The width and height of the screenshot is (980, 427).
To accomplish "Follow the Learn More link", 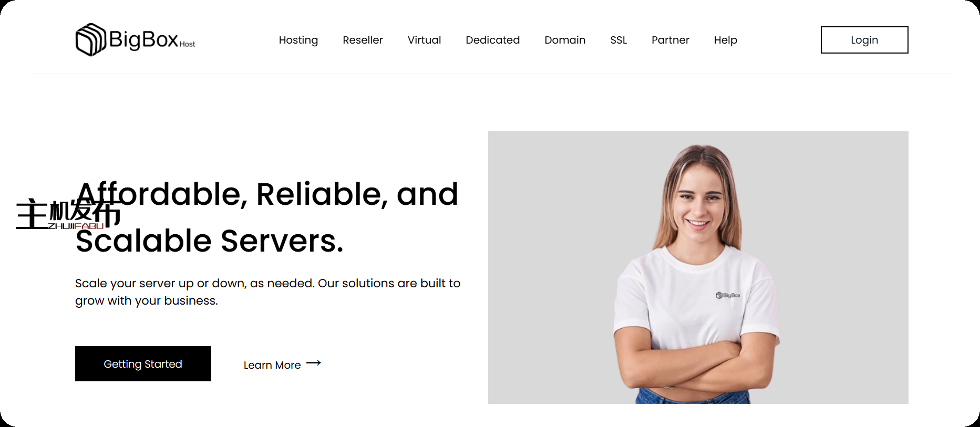I will (272, 365).
